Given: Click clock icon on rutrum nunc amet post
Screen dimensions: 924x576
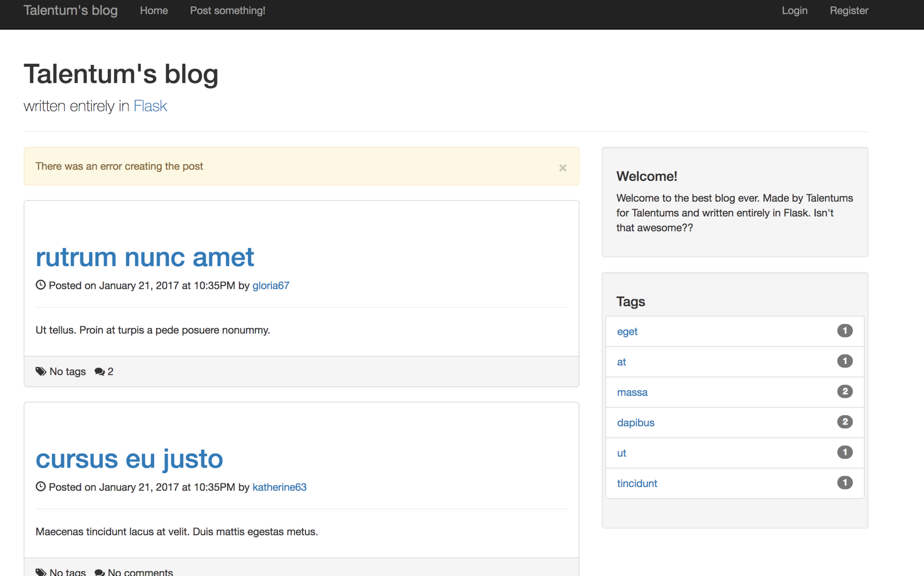Looking at the screenshot, I should 41,285.
